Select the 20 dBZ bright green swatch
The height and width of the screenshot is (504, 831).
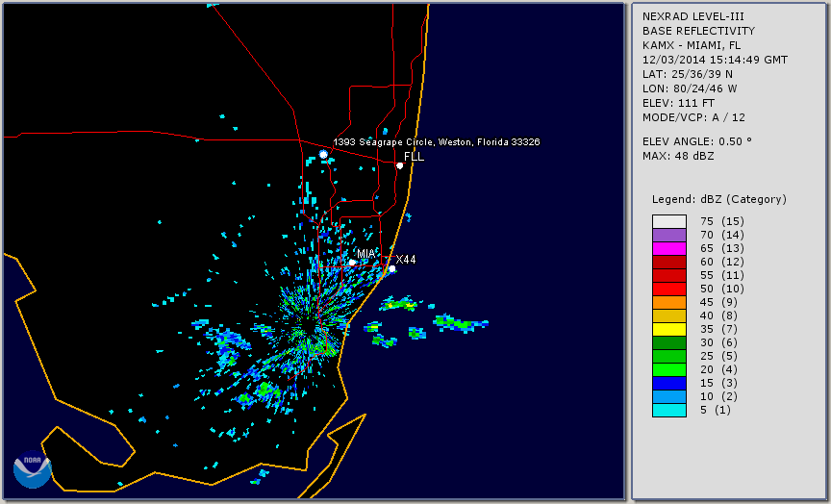(x=668, y=370)
